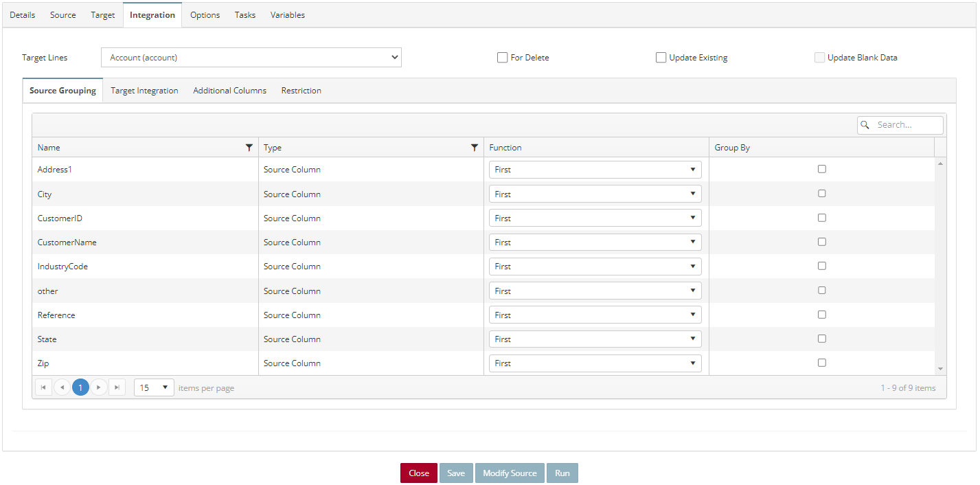This screenshot has width=980, height=485.
Task: Switch to the Options tab
Action: 205,15
